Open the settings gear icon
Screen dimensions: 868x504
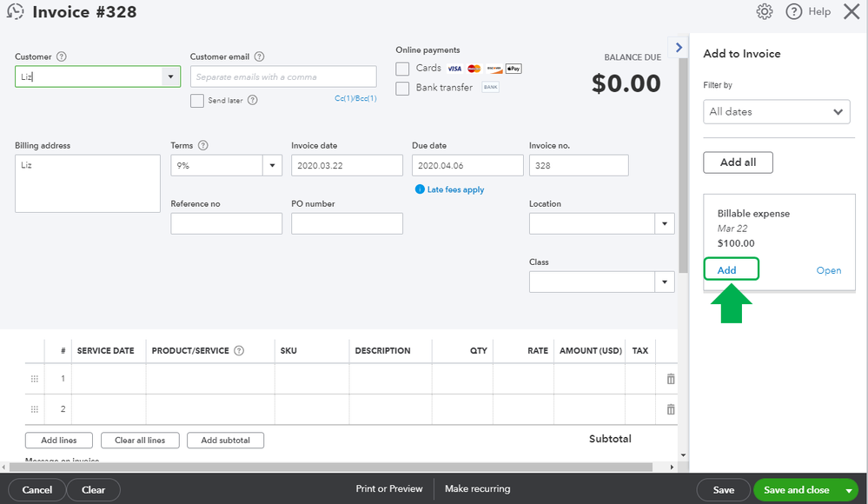765,11
